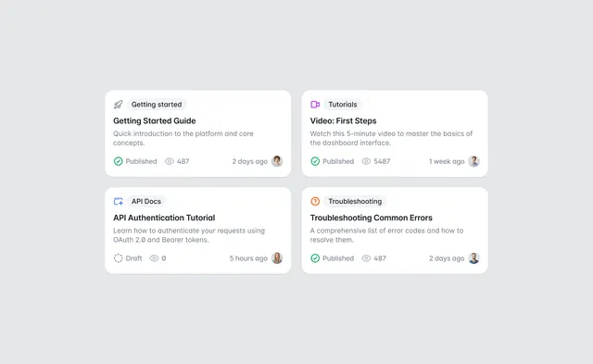Click author avatar next to 1 week ago
Image resolution: width=593 pixels, height=364 pixels.
[x=473, y=161]
